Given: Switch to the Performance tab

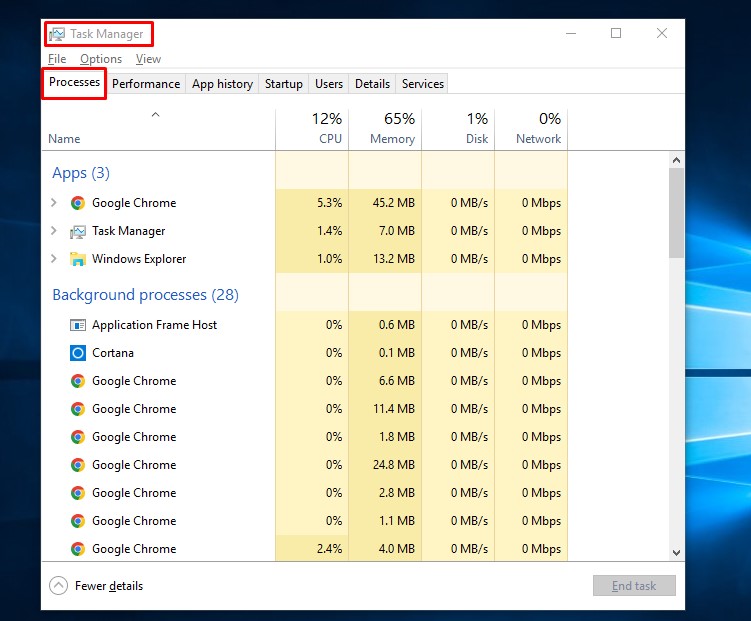Looking at the screenshot, I should 146,84.
